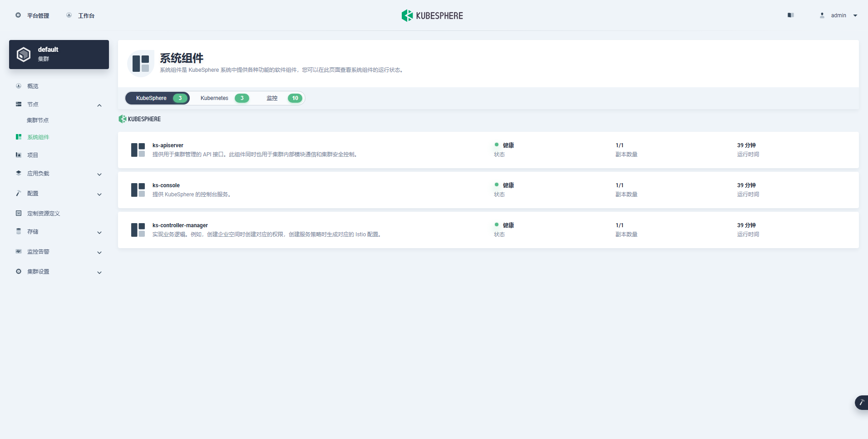Screen dimensions: 868x439
Task: Click admin username text
Action: (x=838, y=15)
